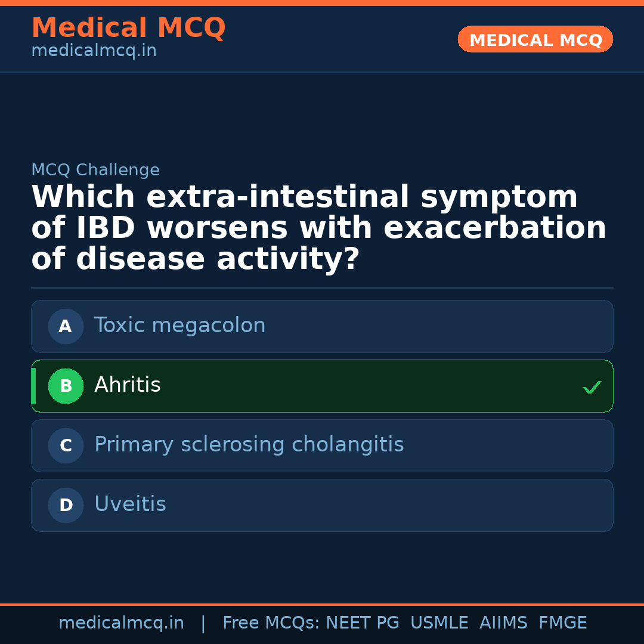Click the IBD question heading text
Image resolution: width=644 pixels, height=644 pixels.
(318, 228)
